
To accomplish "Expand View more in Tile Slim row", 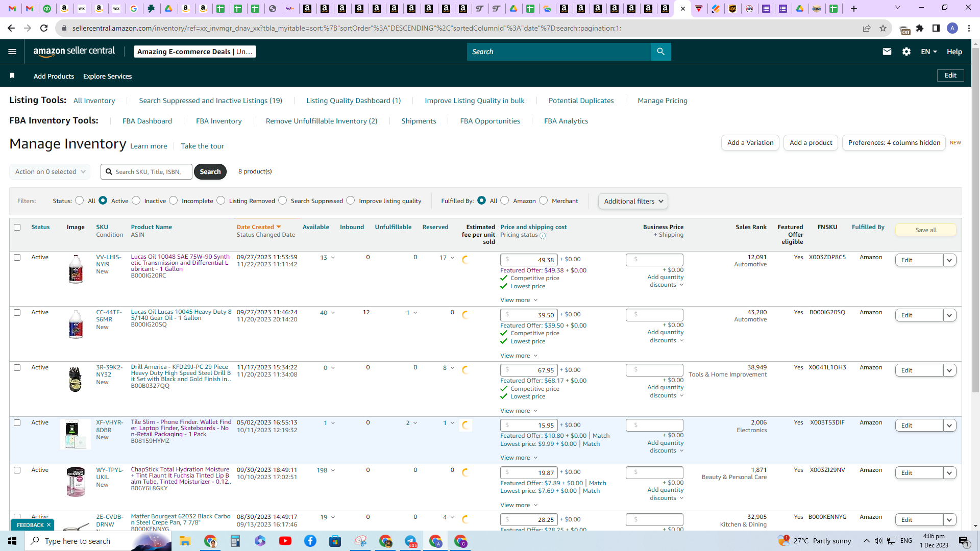I will [x=519, y=458].
